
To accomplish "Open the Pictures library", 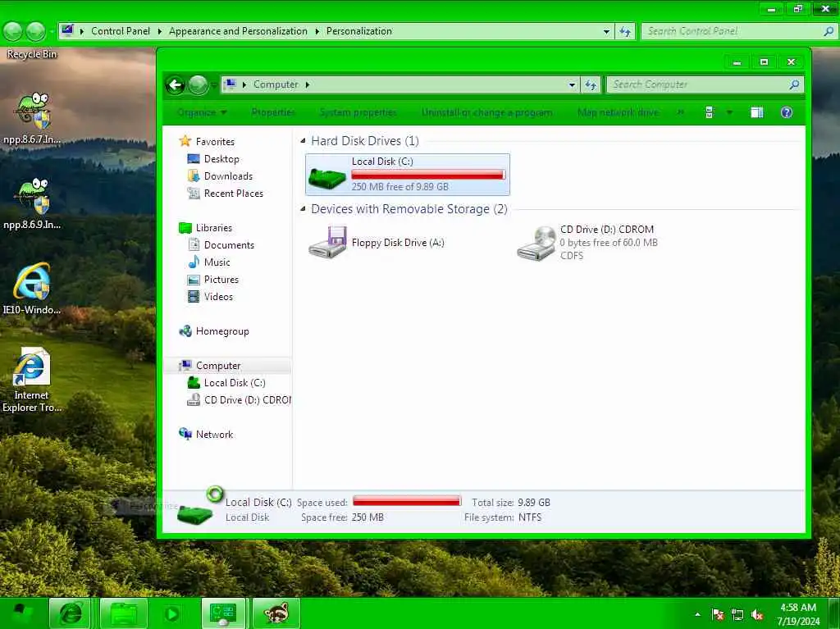I will tap(221, 280).
